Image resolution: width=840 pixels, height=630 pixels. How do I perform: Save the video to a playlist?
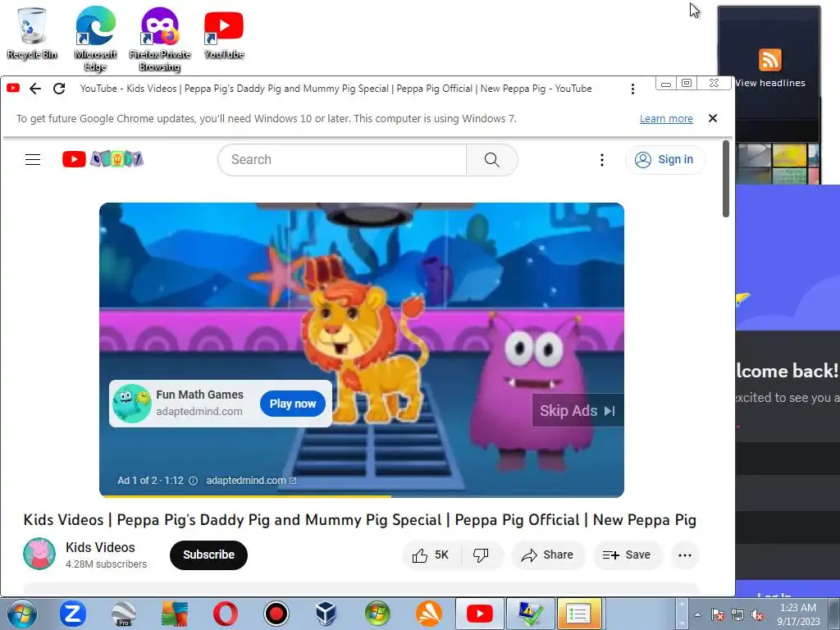click(x=627, y=555)
